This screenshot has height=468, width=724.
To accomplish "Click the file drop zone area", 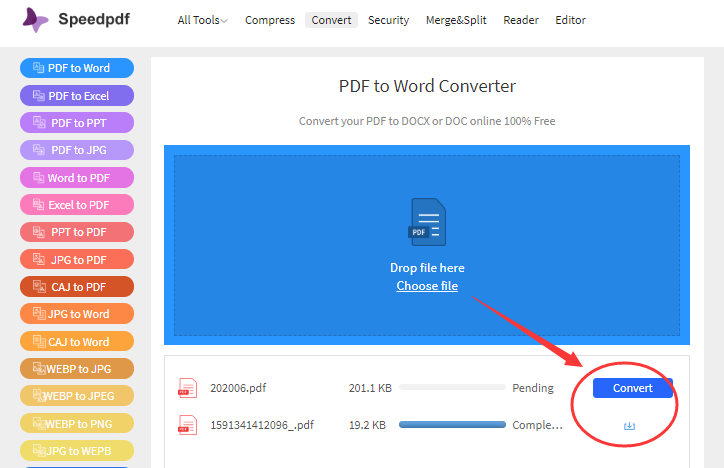I will [427, 245].
